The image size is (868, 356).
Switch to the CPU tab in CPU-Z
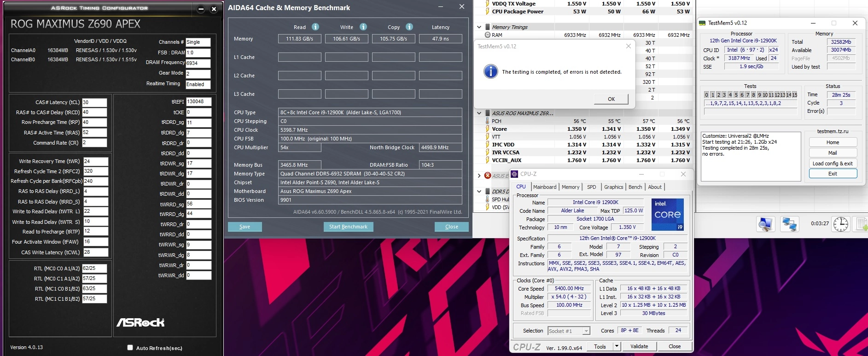coord(521,187)
